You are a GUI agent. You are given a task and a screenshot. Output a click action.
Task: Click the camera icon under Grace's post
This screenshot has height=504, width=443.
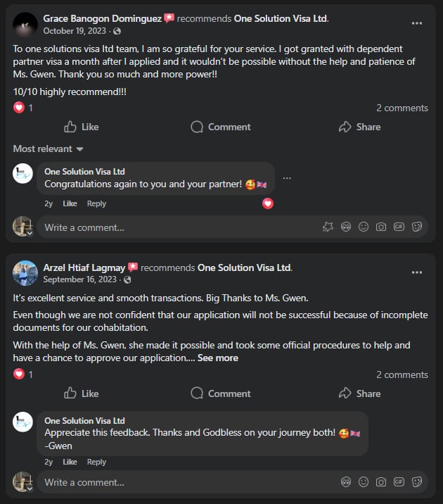381,227
